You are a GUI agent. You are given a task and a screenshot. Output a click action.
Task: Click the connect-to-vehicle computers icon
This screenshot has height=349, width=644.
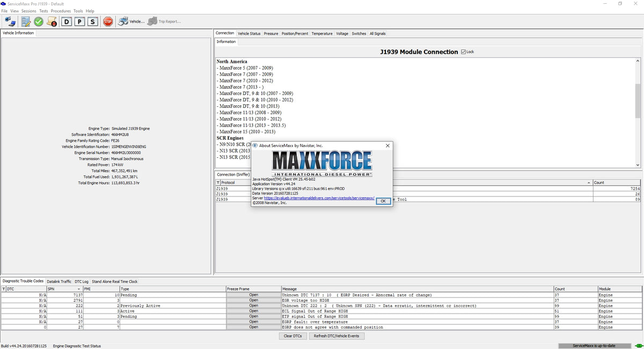click(10, 21)
